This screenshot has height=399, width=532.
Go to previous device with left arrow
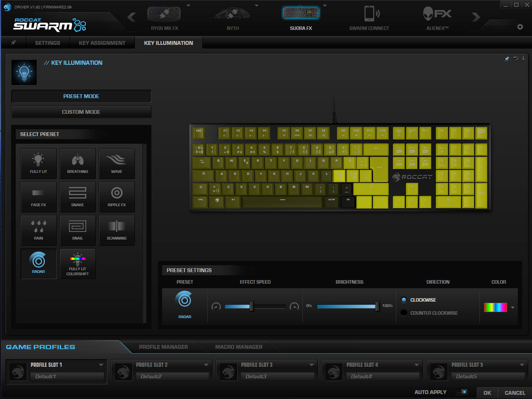pos(131,17)
